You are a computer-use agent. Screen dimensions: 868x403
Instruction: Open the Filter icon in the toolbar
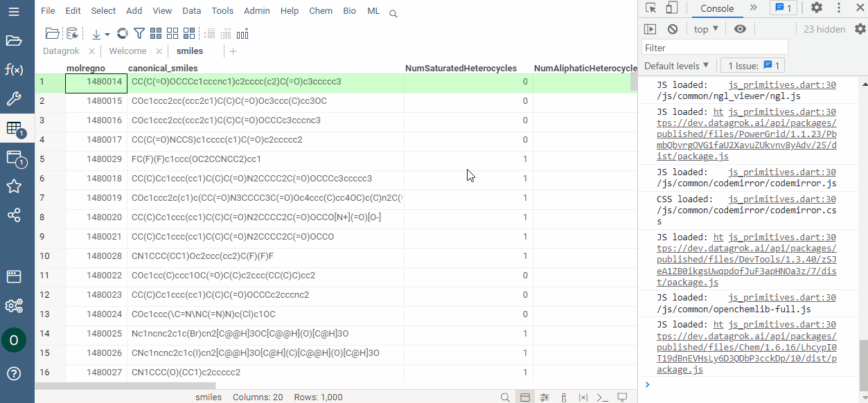pyautogui.click(x=138, y=33)
